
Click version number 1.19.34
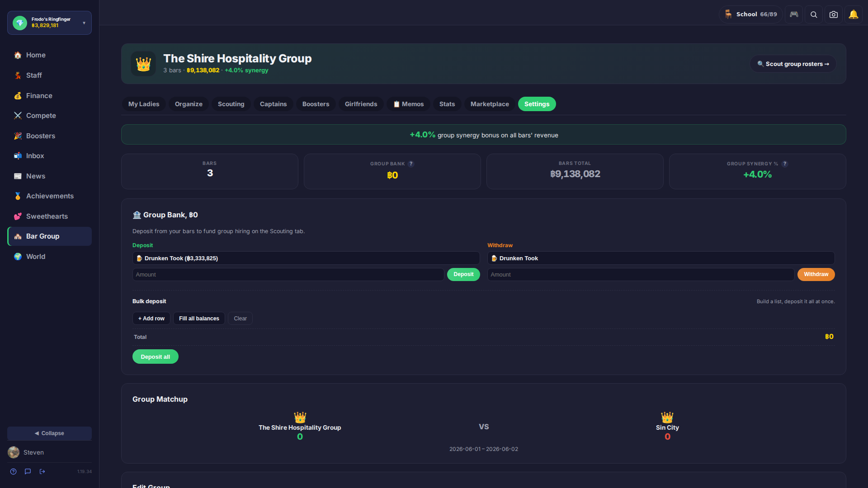tap(84, 471)
